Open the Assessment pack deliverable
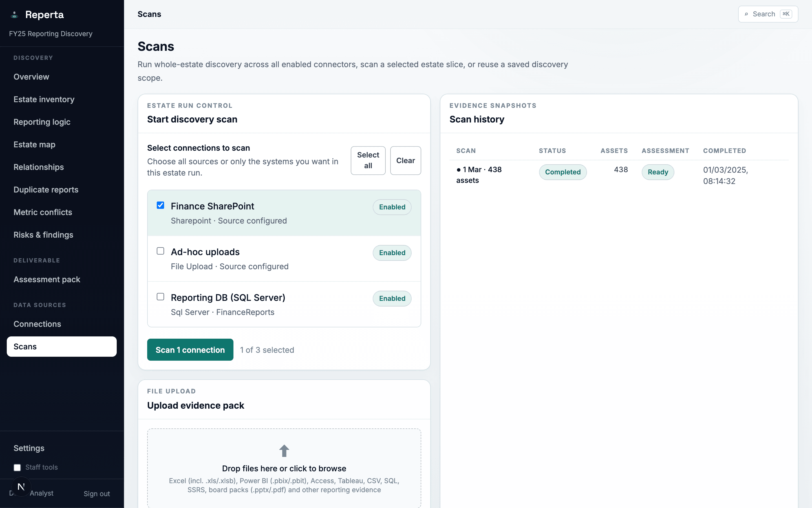812x508 pixels. point(62,279)
